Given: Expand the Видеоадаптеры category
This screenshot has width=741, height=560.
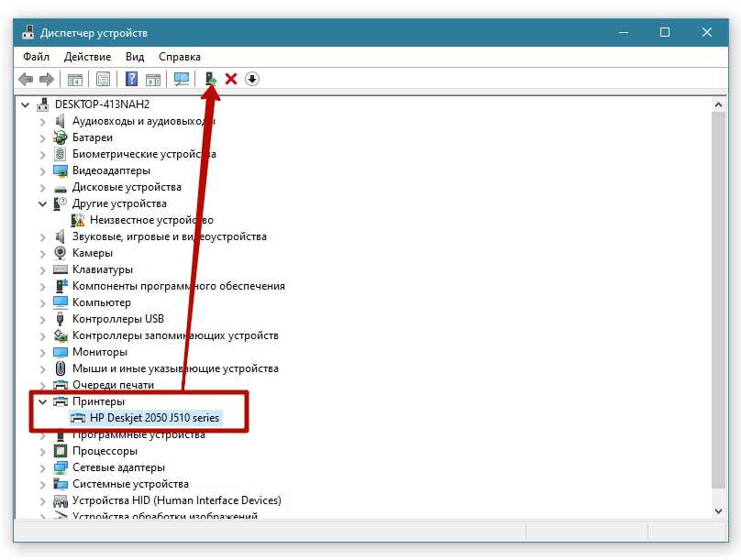Looking at the screenshot, I should pyautogui.click(x=42, y=170).
